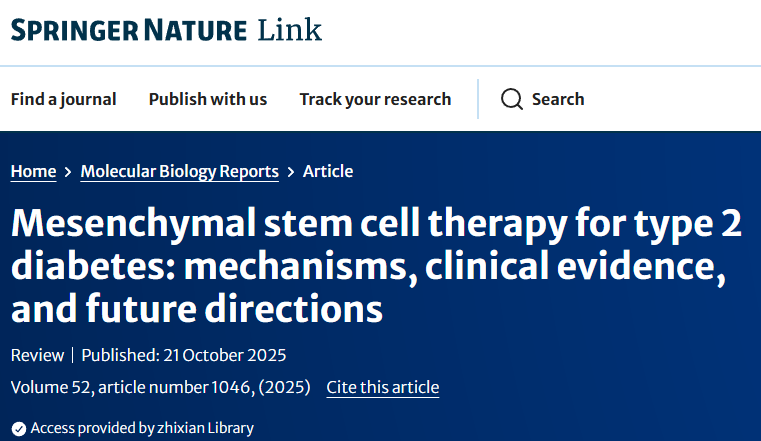Viewport: 761px width, 441px height.
Task: Click the word Link in the logo
Action: click(x=290, y=30)
